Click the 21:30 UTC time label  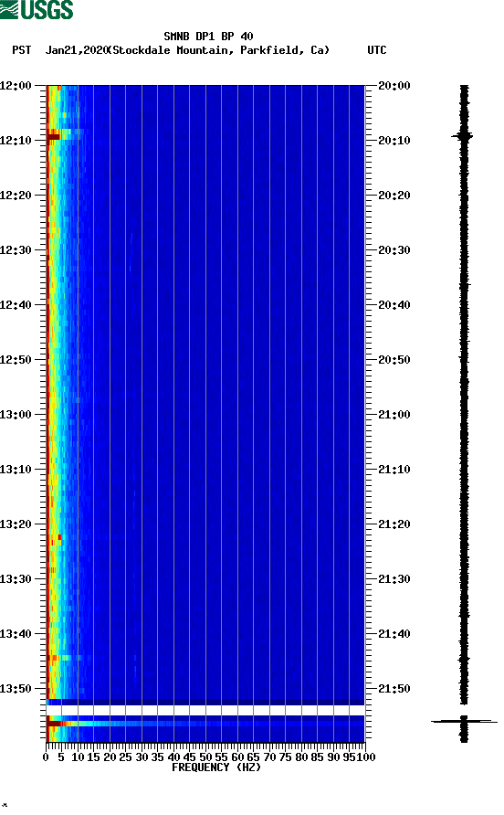coord(394,579)
